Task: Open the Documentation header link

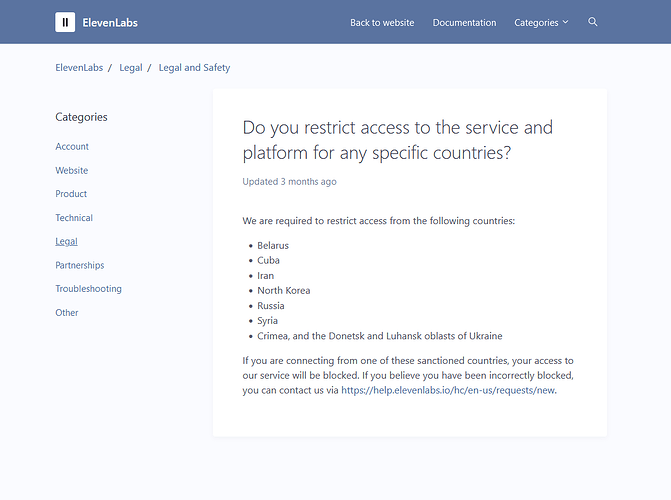Action: point(464,23)
